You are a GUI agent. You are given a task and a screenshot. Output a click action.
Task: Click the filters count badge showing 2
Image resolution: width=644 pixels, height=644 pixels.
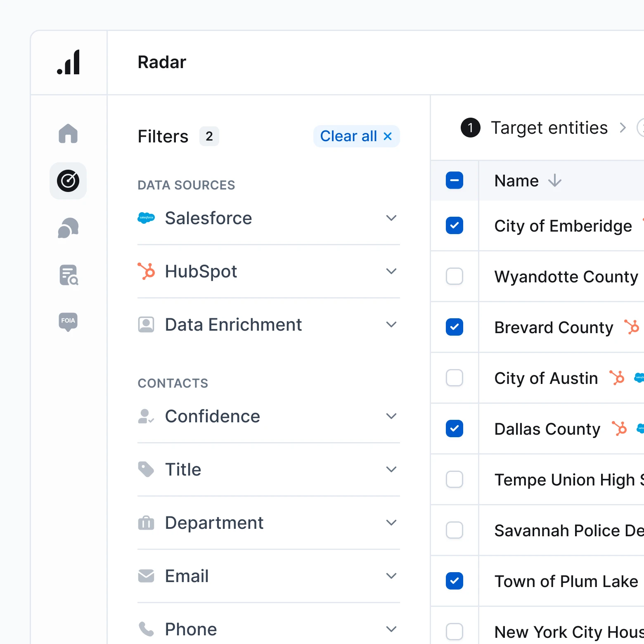click(x=209, y=136)
